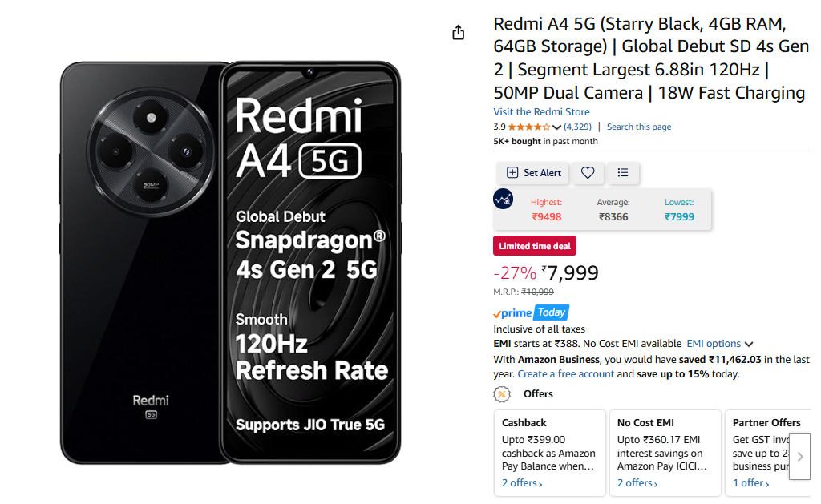The image size is (821, 504).
Task: Open the list icon button next to the heart
Action: point(622,173)
